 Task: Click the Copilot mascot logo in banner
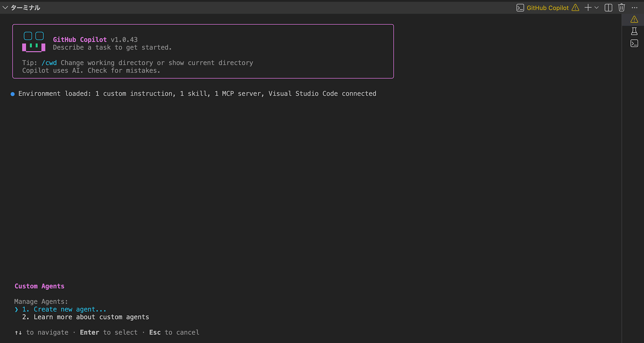point(34,42)
